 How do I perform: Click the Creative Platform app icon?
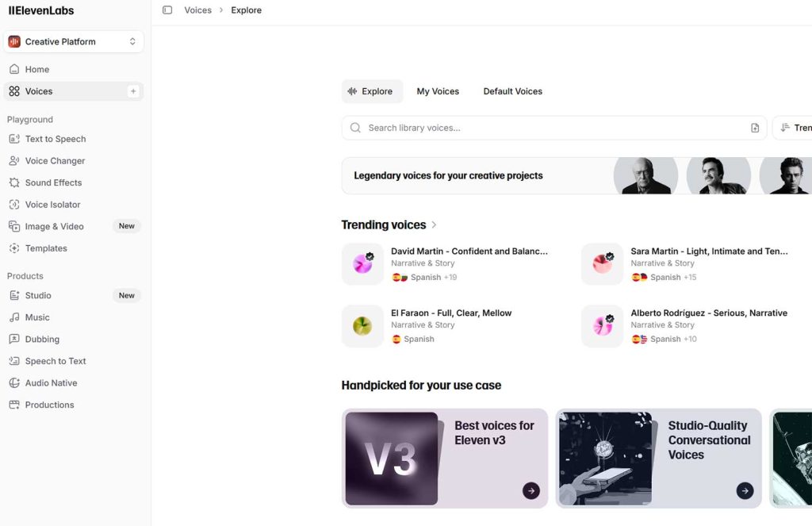tap(14, 41)
